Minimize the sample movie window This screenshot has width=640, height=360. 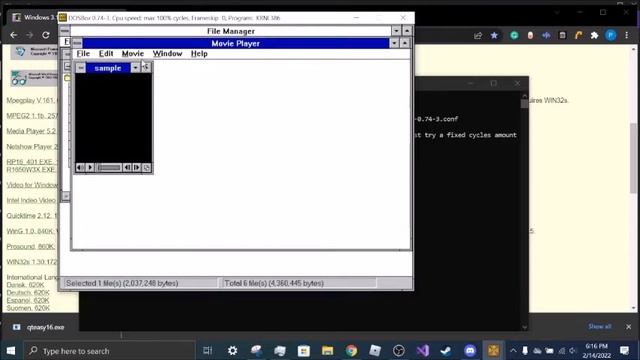click(x=135, y=68)
